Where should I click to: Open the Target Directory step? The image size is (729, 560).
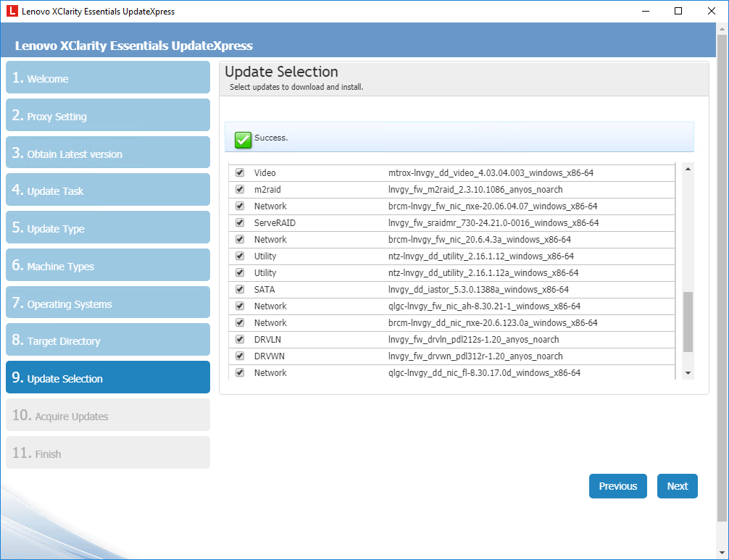click(x=108, y=340)
